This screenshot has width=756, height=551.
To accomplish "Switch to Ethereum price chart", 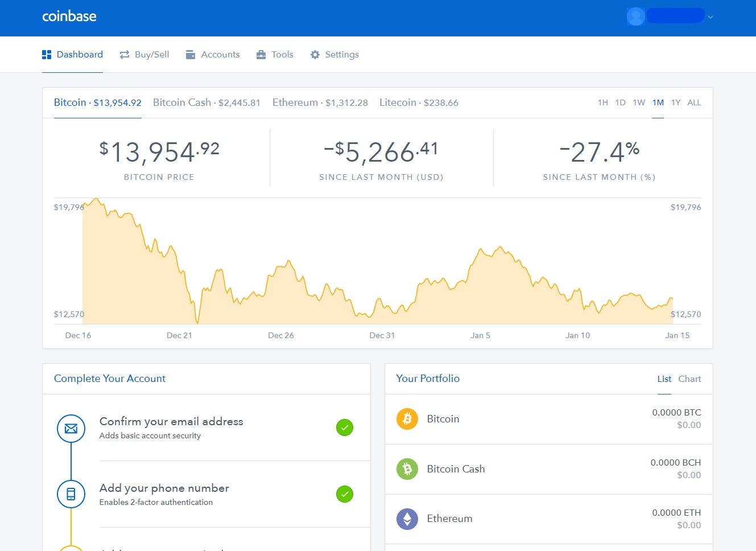I will pyautogui.click(x=320, y=102).
